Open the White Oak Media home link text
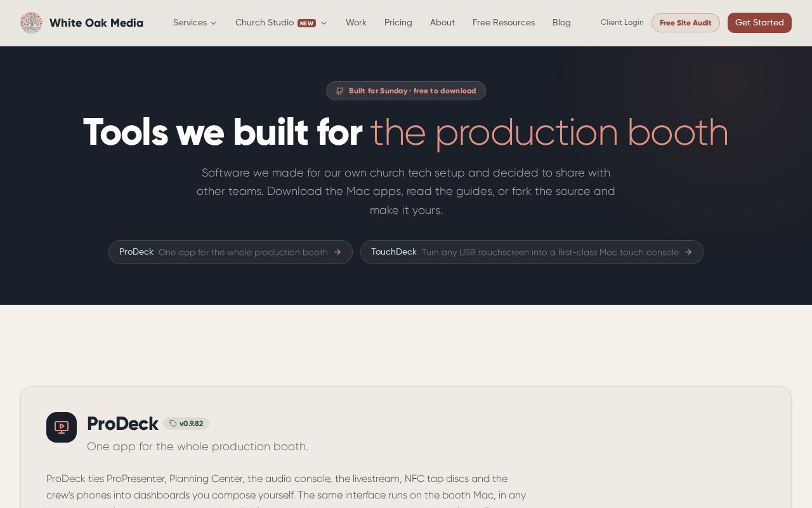This screenshot has height=508, width=812. (x=96, y=23)
